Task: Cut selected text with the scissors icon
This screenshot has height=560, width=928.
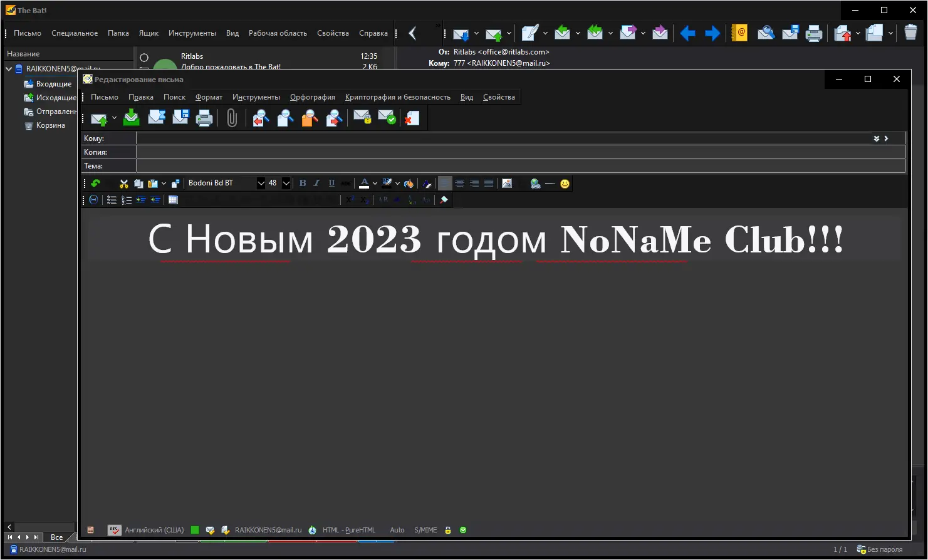Action: click(x=123, y=183)
